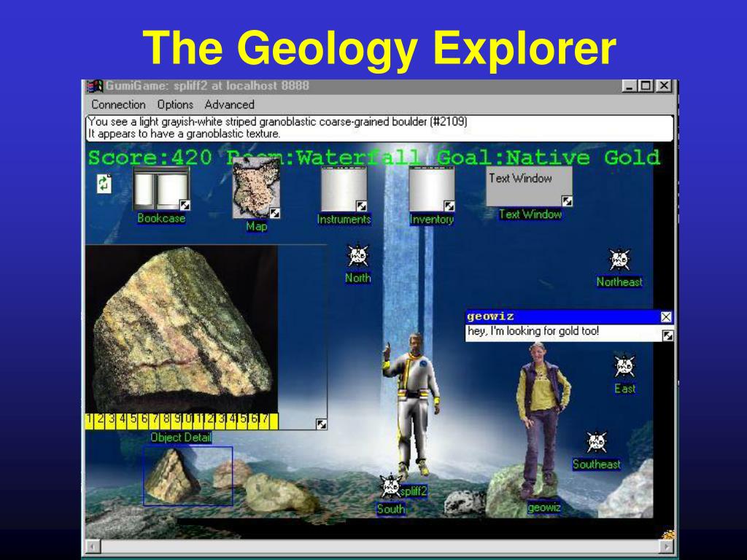Open the Connection menu
Image resolution: width=747 pixels, height=560 pixels.
118,104
